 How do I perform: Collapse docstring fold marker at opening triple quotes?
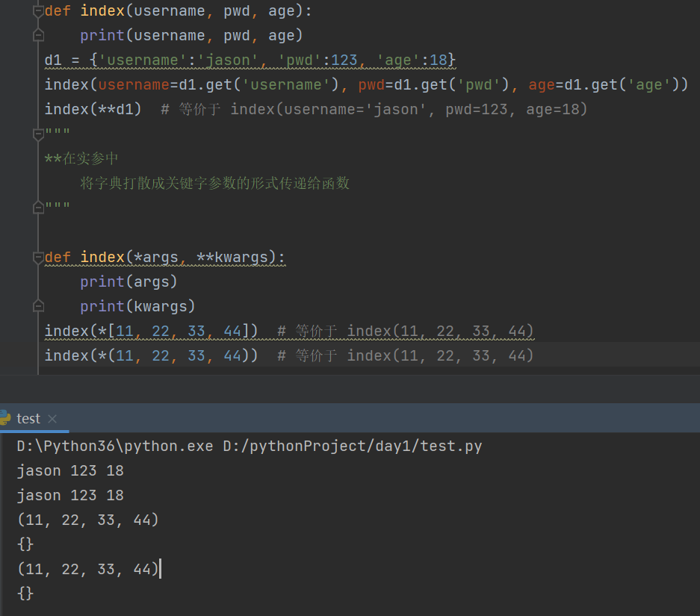38,134
